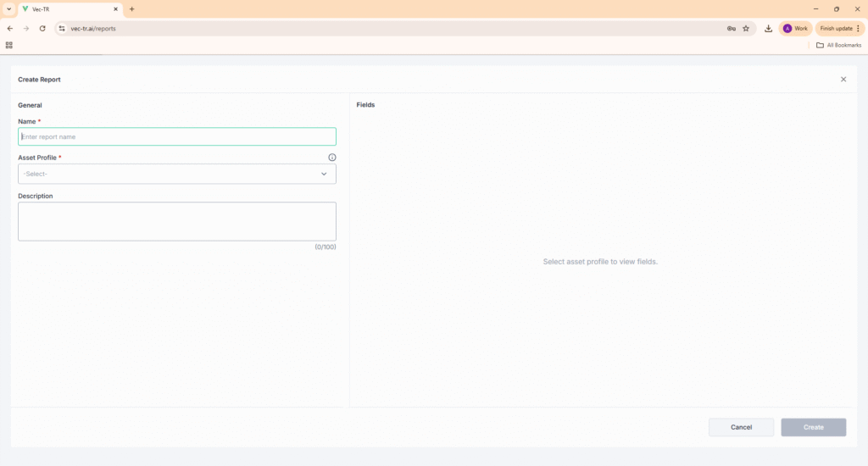The width and height of the screenshot is (868, 466).
Task: Click the Finish update button
Action: [839, 28]
